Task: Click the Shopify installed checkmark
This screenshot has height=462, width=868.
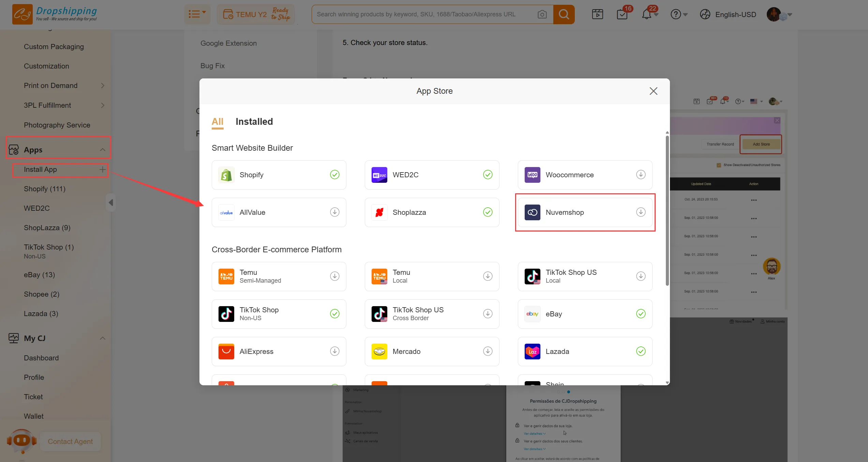Action: pos(334,175)
